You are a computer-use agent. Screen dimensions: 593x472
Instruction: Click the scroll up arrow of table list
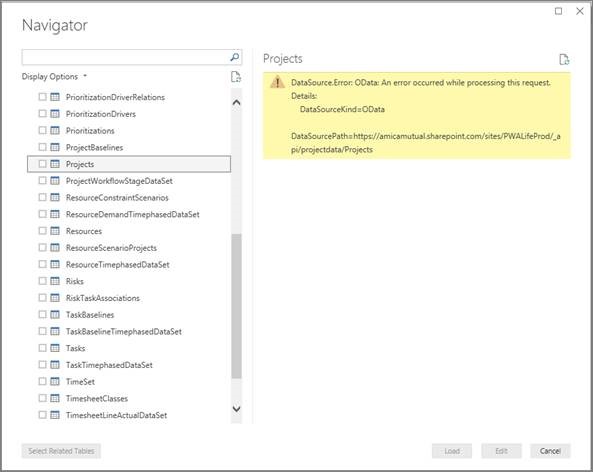pos(236,102)
